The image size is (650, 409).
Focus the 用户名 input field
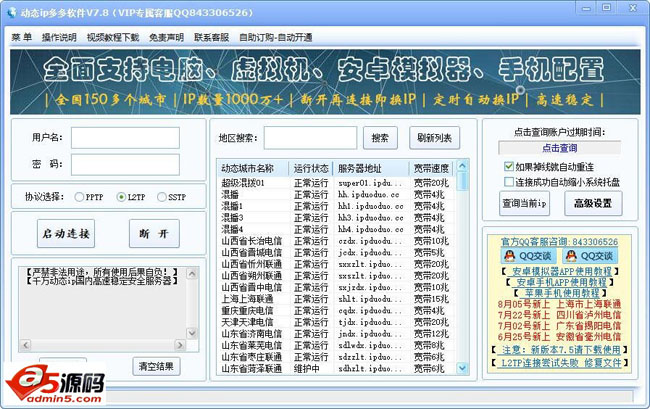[x=125, y=138]
